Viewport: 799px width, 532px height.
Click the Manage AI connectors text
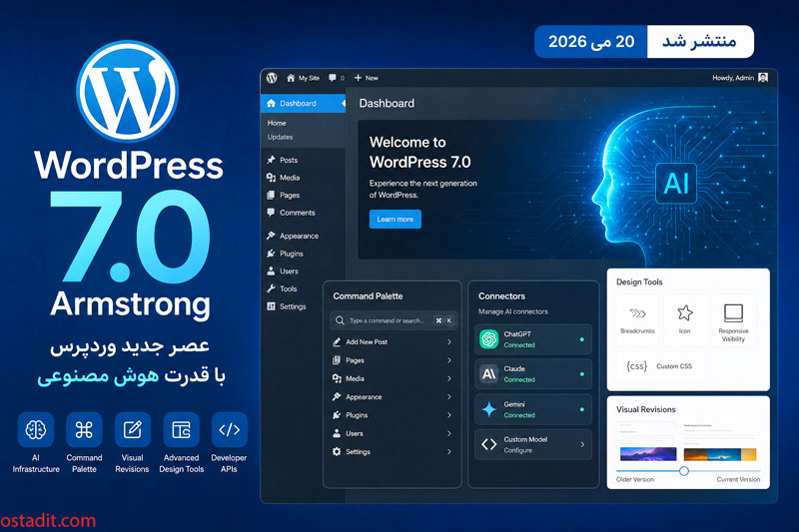(x=513, y=311)
